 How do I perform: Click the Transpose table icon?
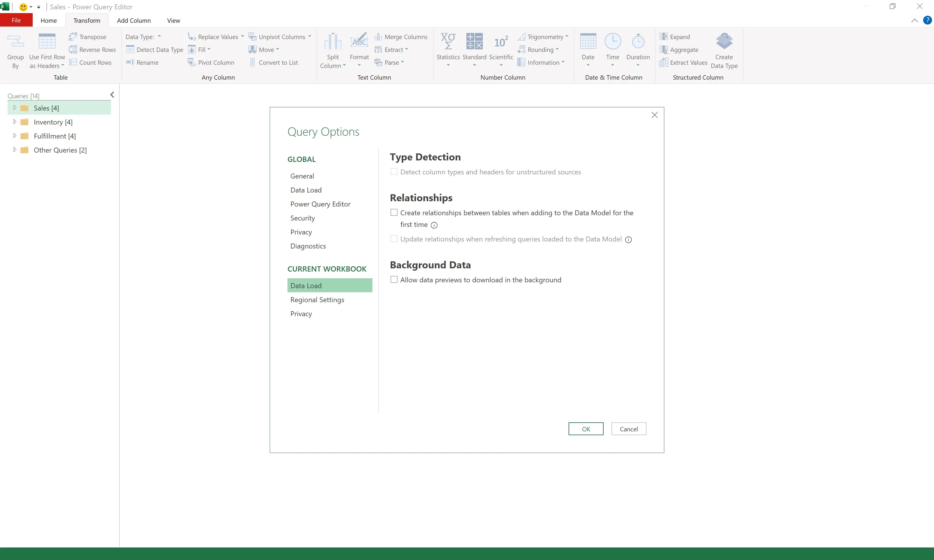(73, 36)
